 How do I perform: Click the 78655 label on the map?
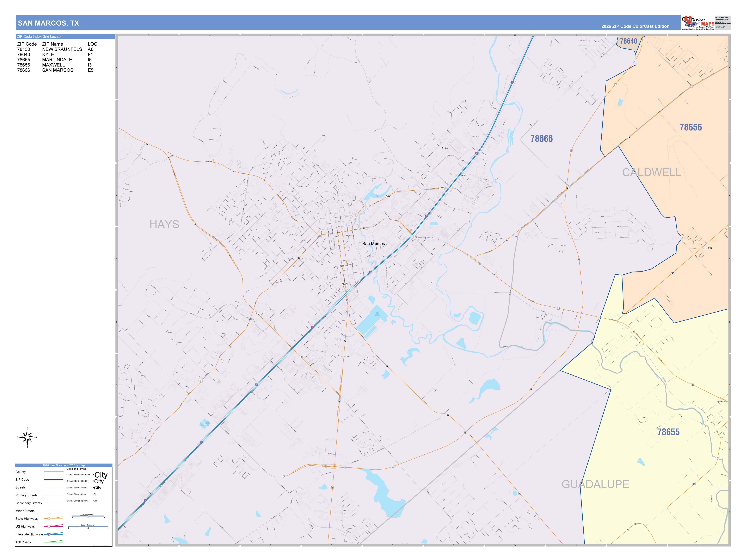(668, 432)
